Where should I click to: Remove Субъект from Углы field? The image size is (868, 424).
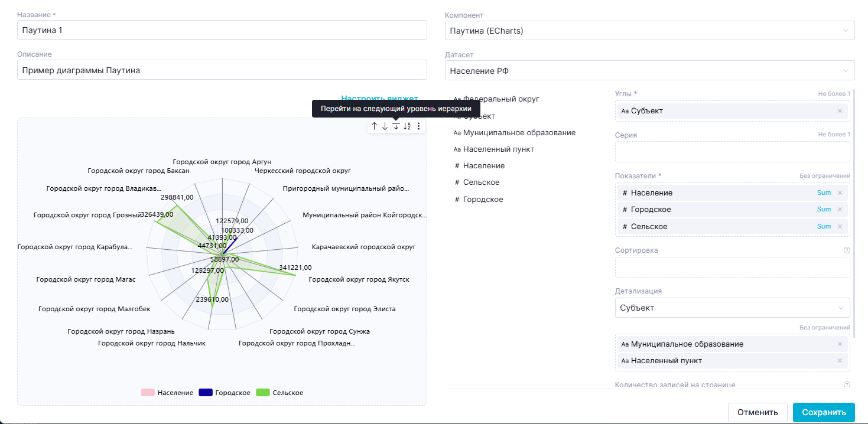840,111
